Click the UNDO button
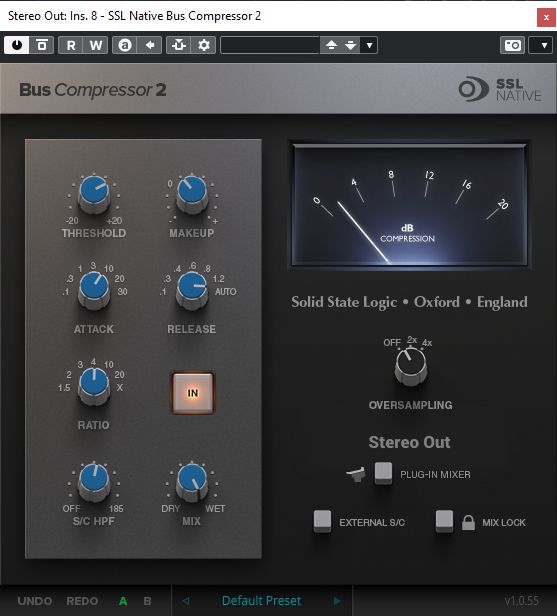The height and width of the screenshot is (616, 557). pos(35,601)
